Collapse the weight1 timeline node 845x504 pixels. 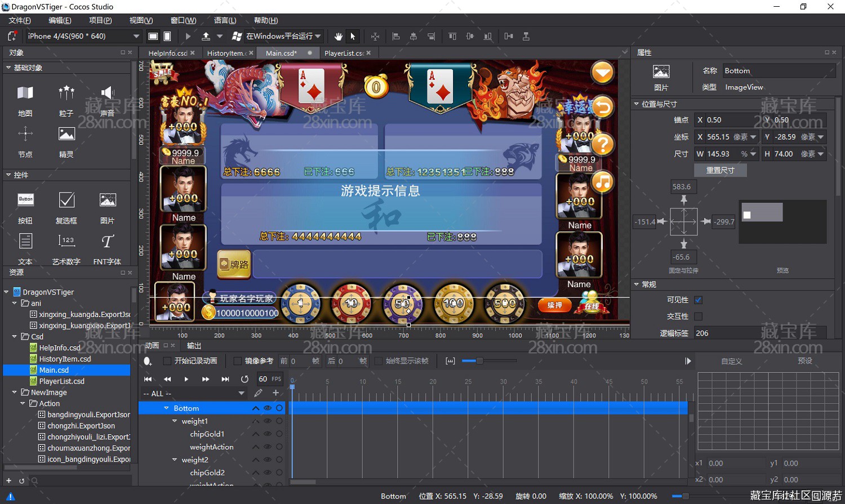pyautogui.click(x=175, y=421)
